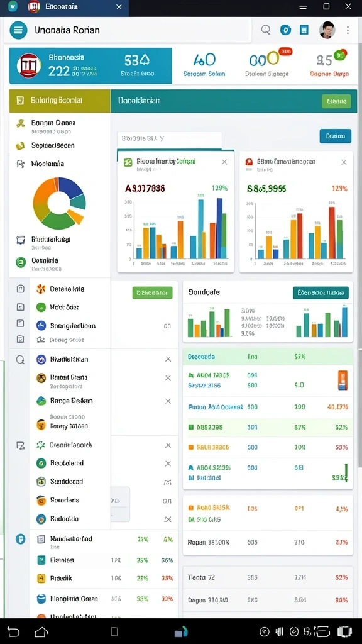This screenshot has height=644, width=362.
Task: Click yellow icon beside Rrdedik
Action: pos(41,579)
